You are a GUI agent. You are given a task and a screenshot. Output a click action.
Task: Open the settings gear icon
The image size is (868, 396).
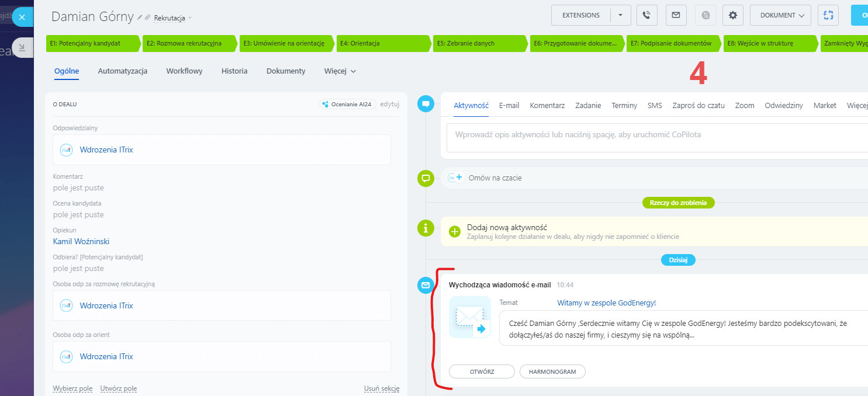pyautogui.click(x=732, y=15)
